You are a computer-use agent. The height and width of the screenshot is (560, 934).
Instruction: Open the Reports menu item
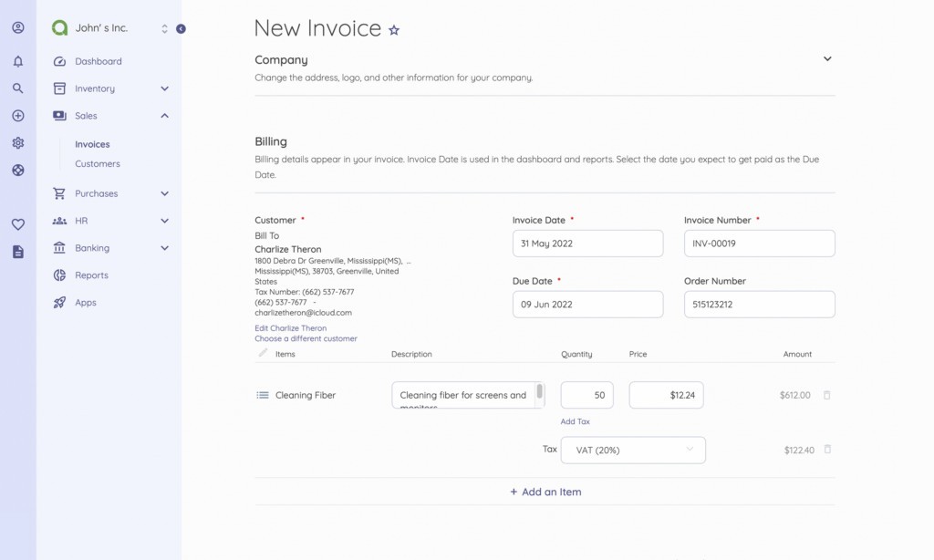91,275
